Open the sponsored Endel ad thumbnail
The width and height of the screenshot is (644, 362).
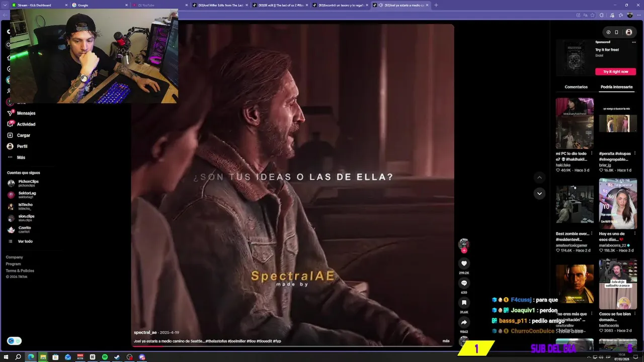575,58
